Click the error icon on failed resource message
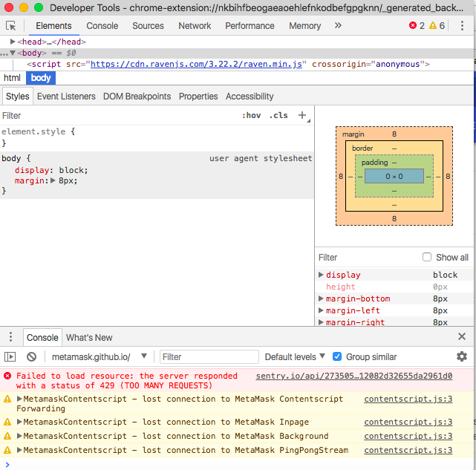The image size is (476, 470). 7,376
